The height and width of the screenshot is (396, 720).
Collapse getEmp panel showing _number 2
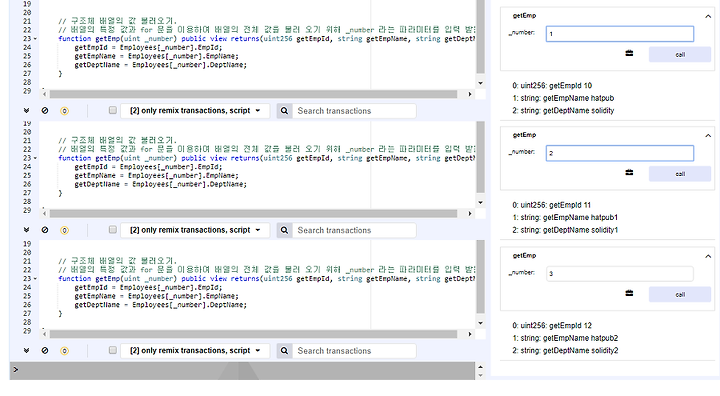(x=708, y=136)
